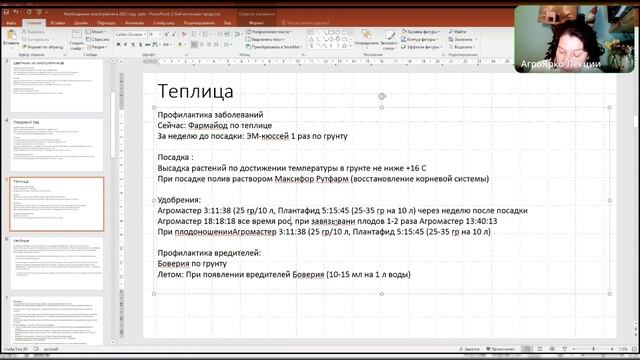
Task: Click Underline formatting icon
Action: coord(132,44)
